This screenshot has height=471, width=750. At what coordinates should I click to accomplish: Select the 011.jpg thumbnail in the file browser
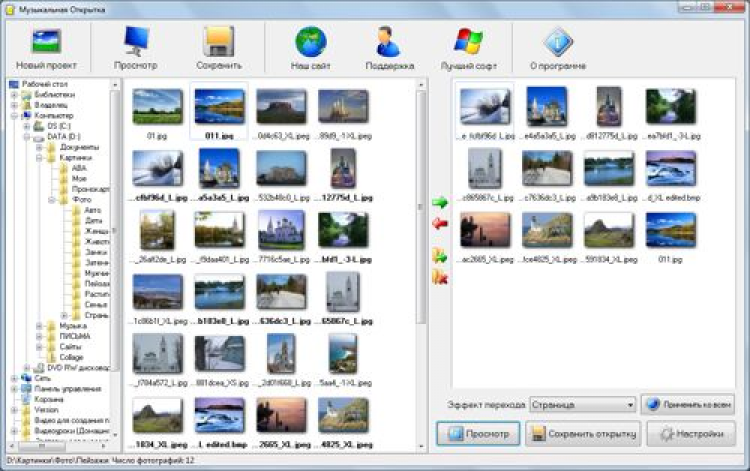point(220,107)
